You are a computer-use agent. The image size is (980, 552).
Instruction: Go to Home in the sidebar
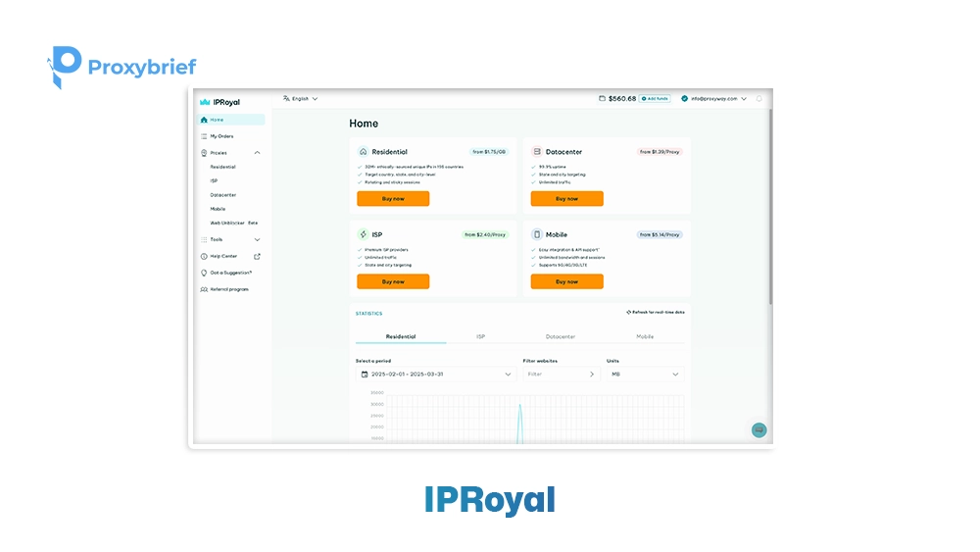[231, 120]
